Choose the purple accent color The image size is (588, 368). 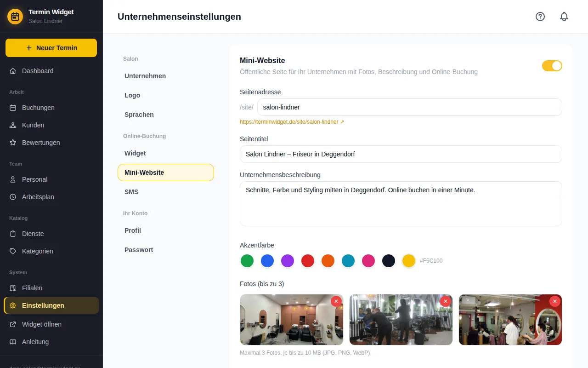pos(288,261)
